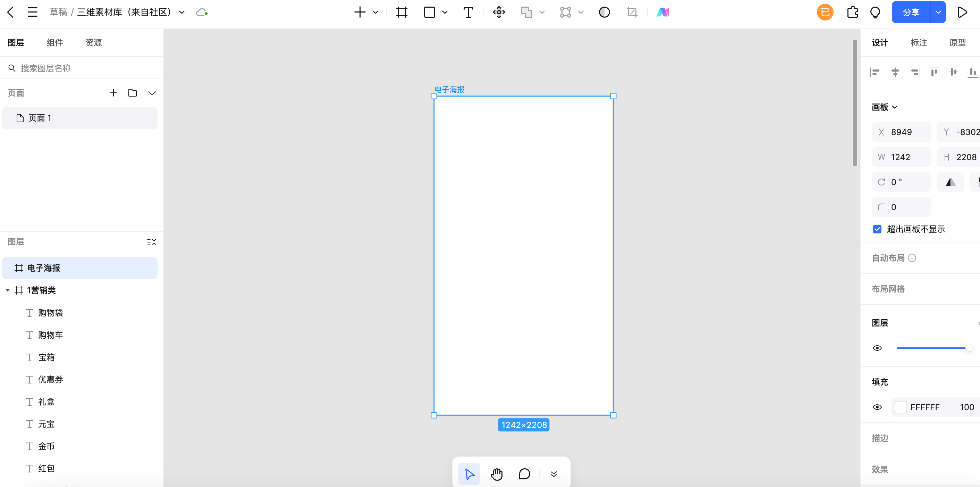Open the hamburger main menu

32,12
